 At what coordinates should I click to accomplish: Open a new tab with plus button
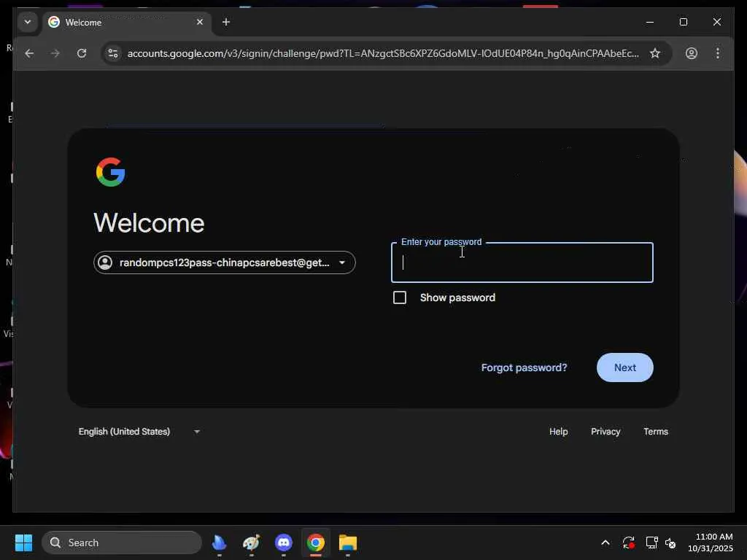coord(226,22)
